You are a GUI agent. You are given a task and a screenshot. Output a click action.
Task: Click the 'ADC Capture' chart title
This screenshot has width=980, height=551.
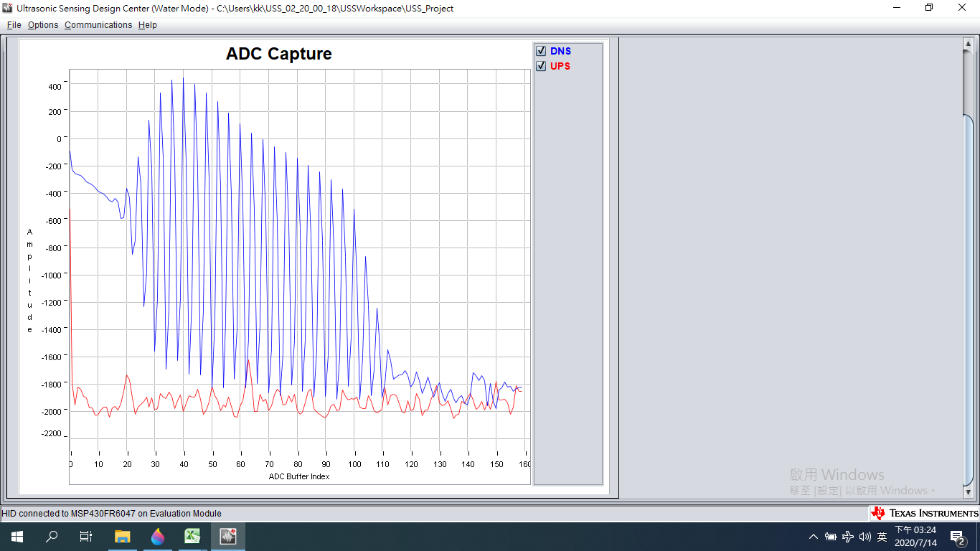click(x=279, y=54)
